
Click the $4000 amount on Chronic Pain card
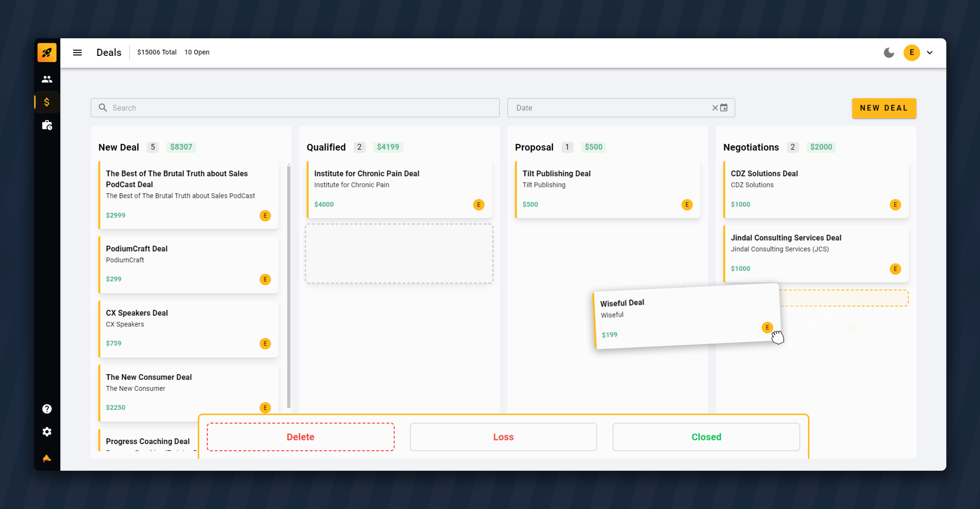pos(324,205)
